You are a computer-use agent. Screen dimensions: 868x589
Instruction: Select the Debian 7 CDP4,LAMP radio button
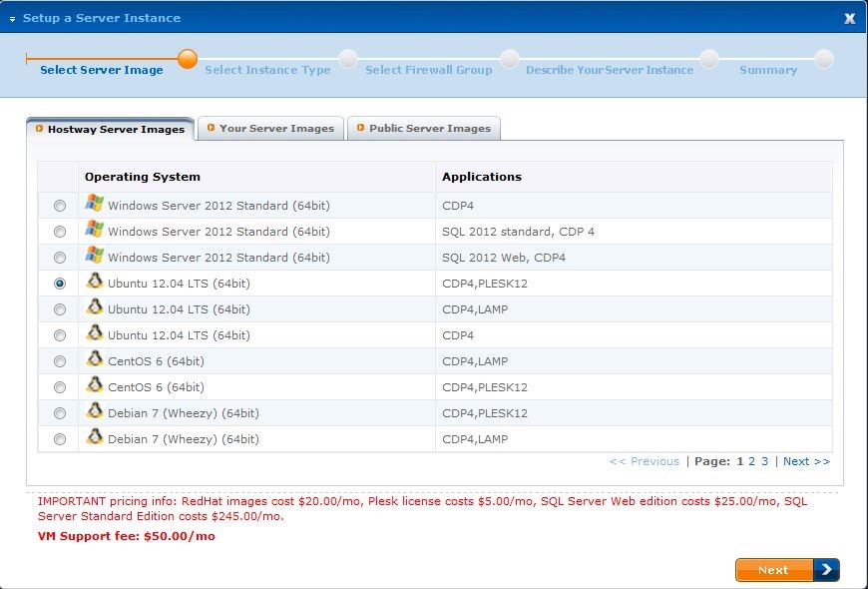point(60,439)
